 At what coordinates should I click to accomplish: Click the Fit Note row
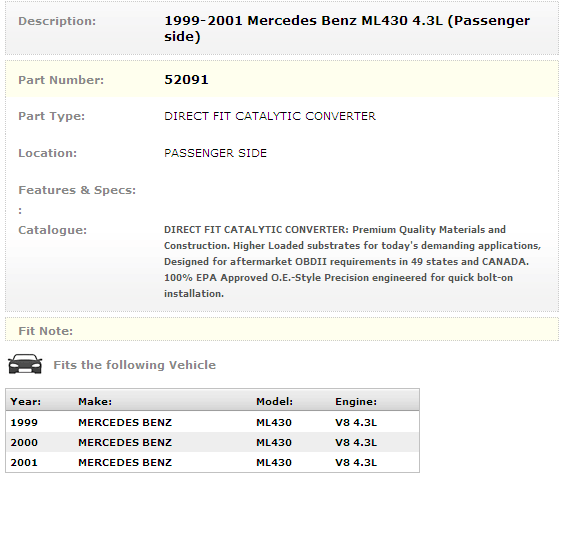pos(282,329)
